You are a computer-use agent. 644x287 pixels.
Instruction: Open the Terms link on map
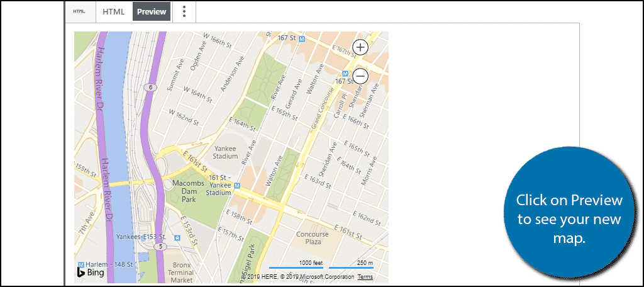coord(365,277)
